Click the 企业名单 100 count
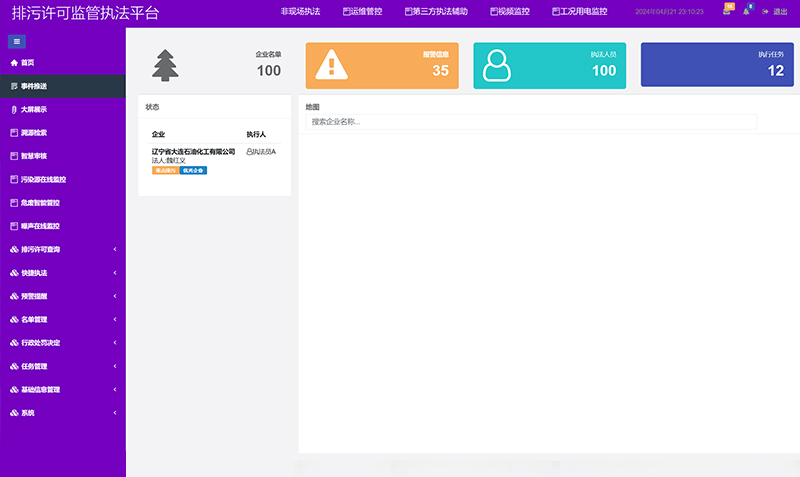The width and height of the screenshot is (800, 477). (269, 70)
